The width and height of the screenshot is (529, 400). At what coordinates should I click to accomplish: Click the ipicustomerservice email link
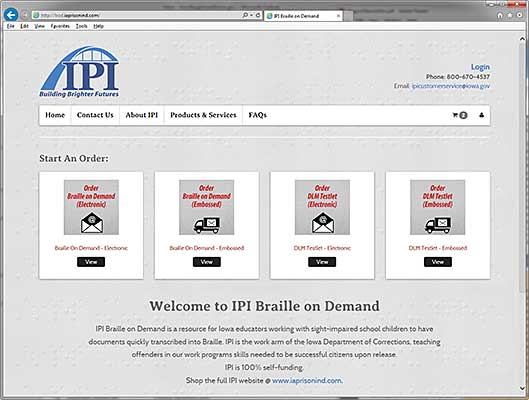point(450,86)
